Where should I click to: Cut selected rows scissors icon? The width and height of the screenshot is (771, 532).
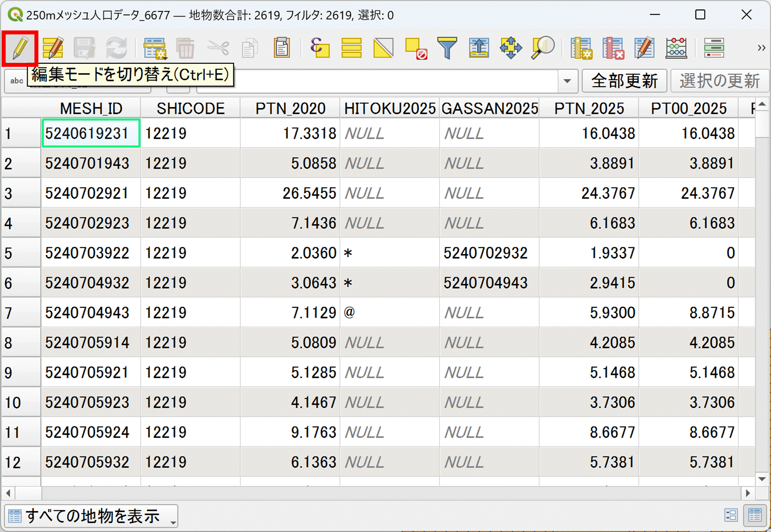pyautogui.click(x=218, y=48)
